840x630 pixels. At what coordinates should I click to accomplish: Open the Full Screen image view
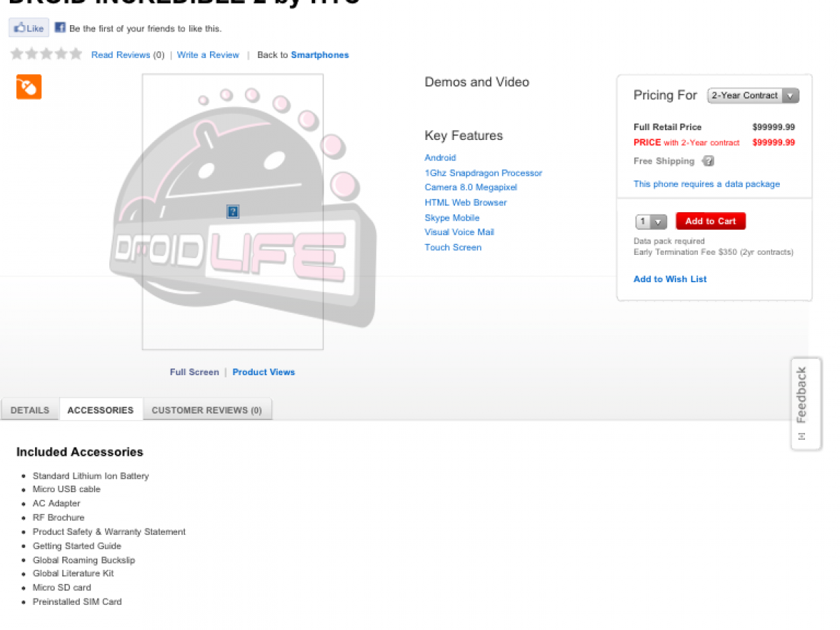coord(194,372)
